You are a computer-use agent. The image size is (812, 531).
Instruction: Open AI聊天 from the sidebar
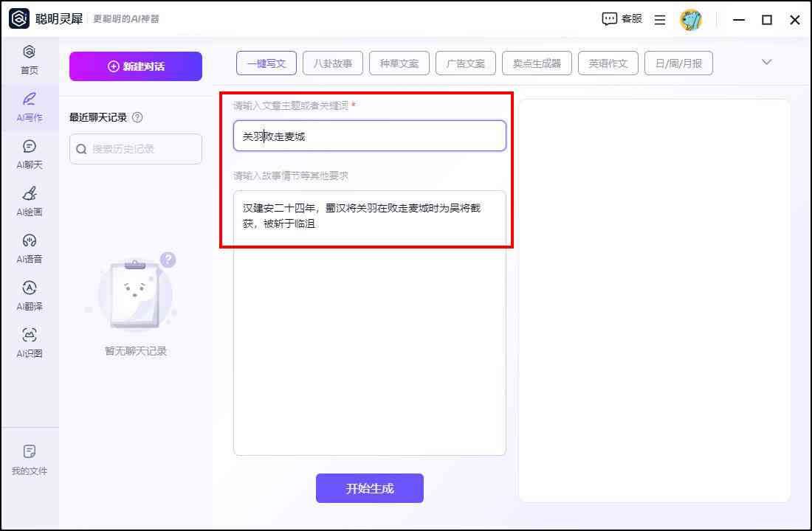29,155
